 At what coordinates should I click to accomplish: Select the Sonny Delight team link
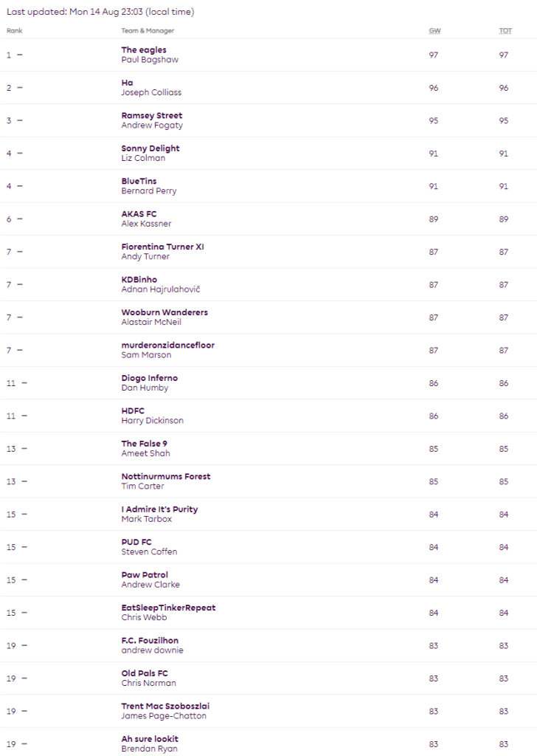coord(150,148)
